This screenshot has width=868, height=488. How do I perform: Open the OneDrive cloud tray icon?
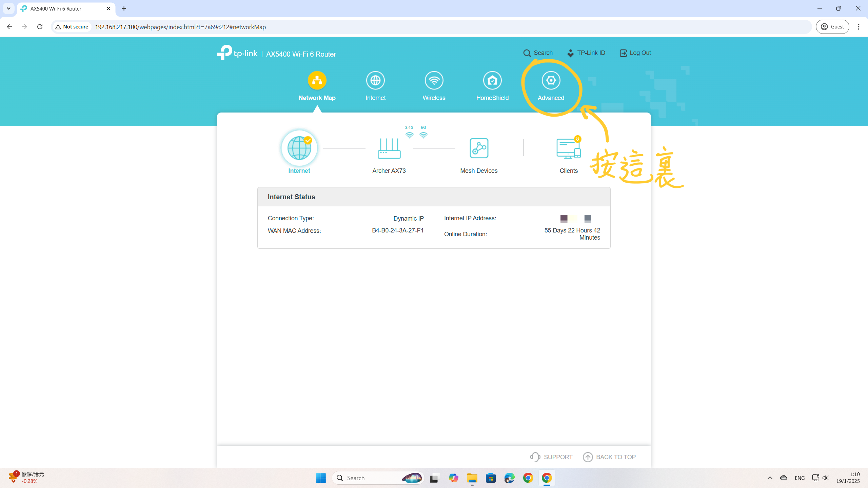click(x=783, y=478)
